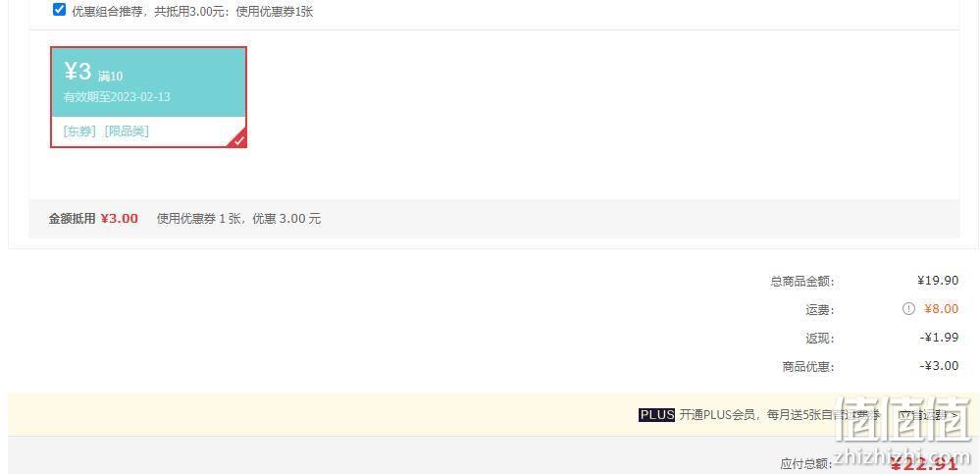Screen dimensions: 980x474
Task: Click the shipping fee info icon
Action: [x=908, y=309]
